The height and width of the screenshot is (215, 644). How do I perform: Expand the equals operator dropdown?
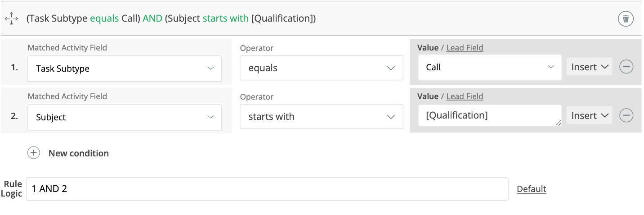coord(321,68)
